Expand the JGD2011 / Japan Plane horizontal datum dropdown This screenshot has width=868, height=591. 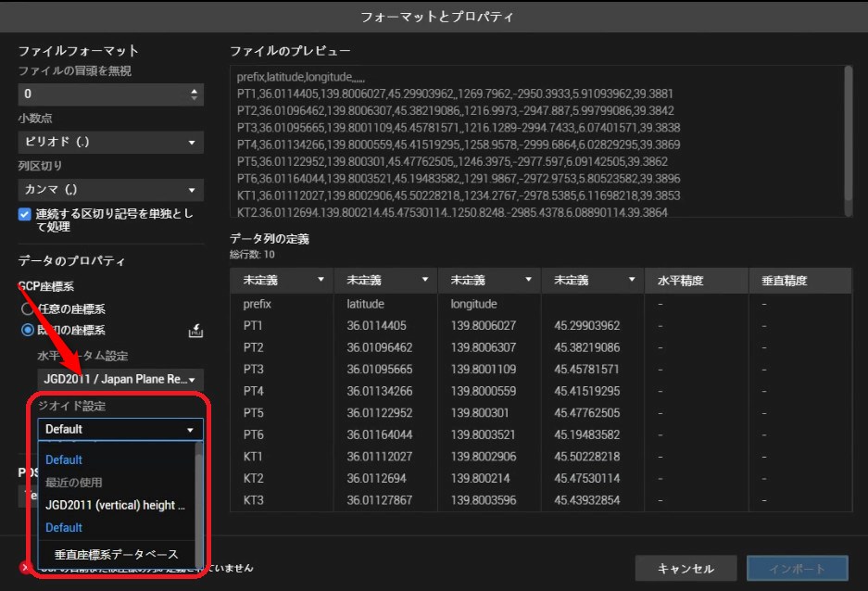coord(120,379)
